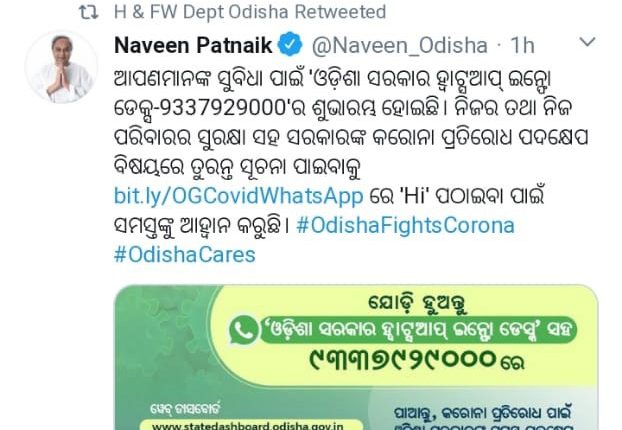Open the #OdishaFightsCorona hashtag

(405, 225)
